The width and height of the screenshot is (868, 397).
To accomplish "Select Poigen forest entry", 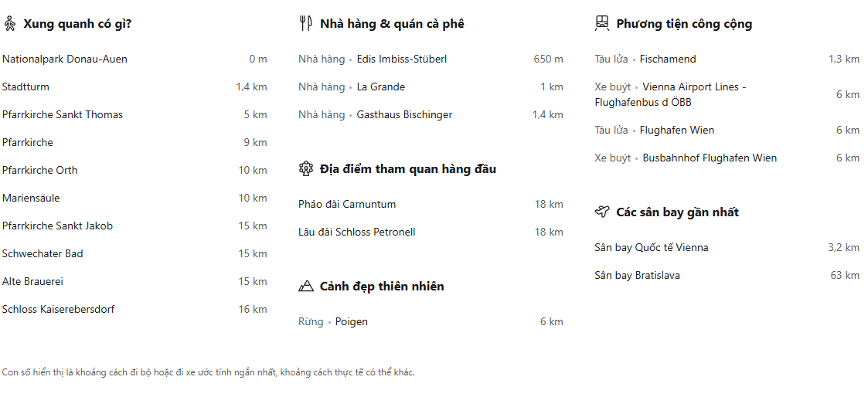I will click(351, 322).
